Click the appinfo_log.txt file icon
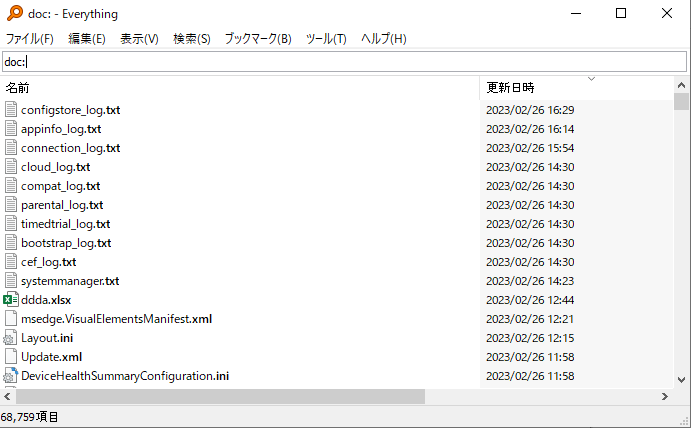This screenshot has width=691, height=428. pos(11,129)
